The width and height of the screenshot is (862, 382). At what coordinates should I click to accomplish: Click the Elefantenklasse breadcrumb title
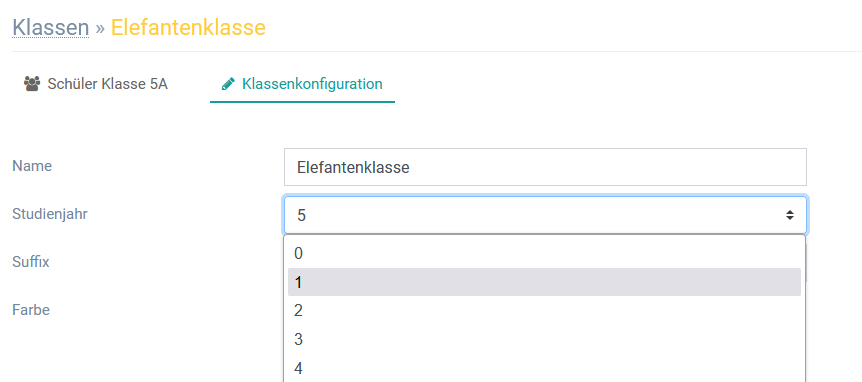pyautogui.click(x=188, y=27)
